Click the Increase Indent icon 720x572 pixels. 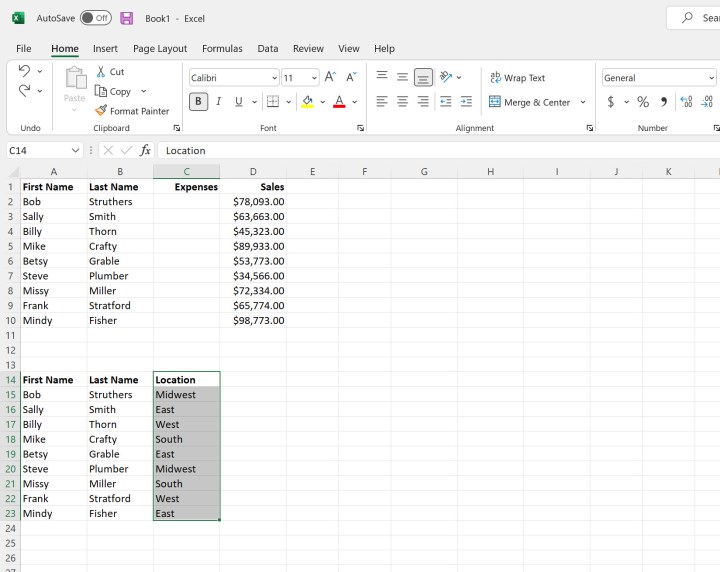(466, 102)
